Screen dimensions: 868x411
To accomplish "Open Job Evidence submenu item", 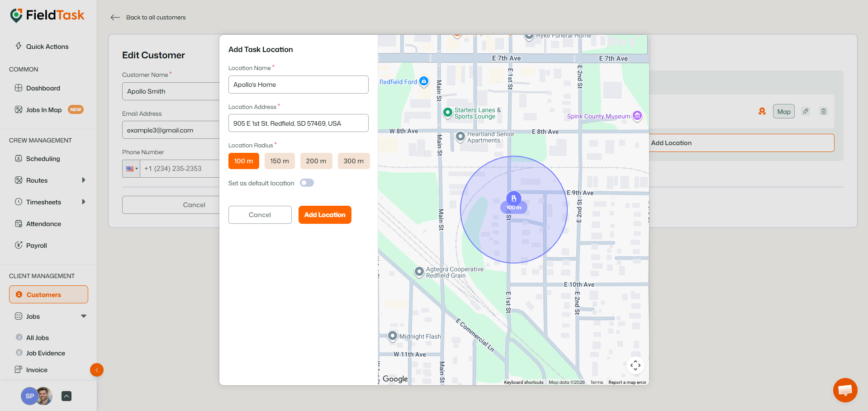I will coord(46,353).
